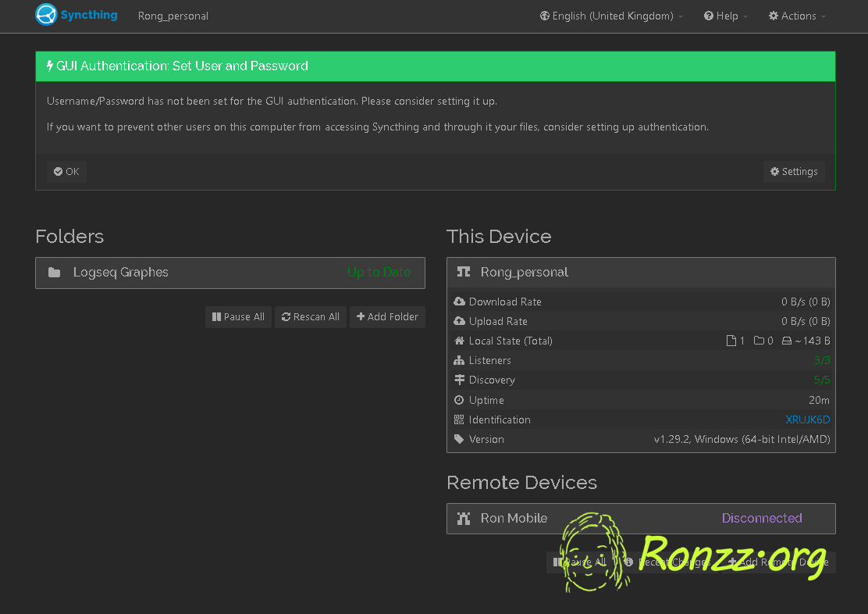Click the Discovery count 5/5

click(822, 380)
